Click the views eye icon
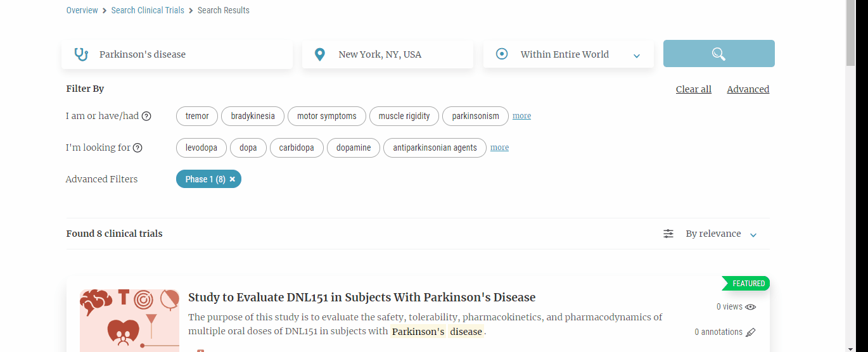Image resolution: width=868 pixels, height=352 pixels. 751,307
